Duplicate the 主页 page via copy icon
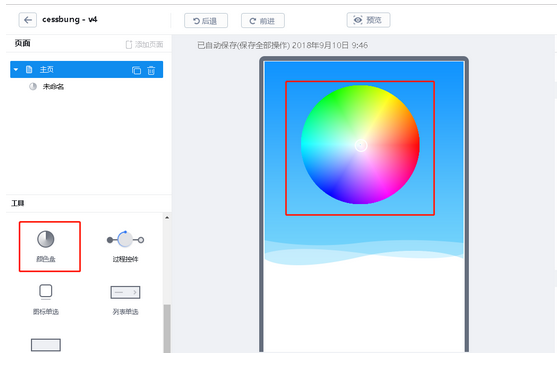Viewport: 558px width, 367px height. click(x=137, y=70)
